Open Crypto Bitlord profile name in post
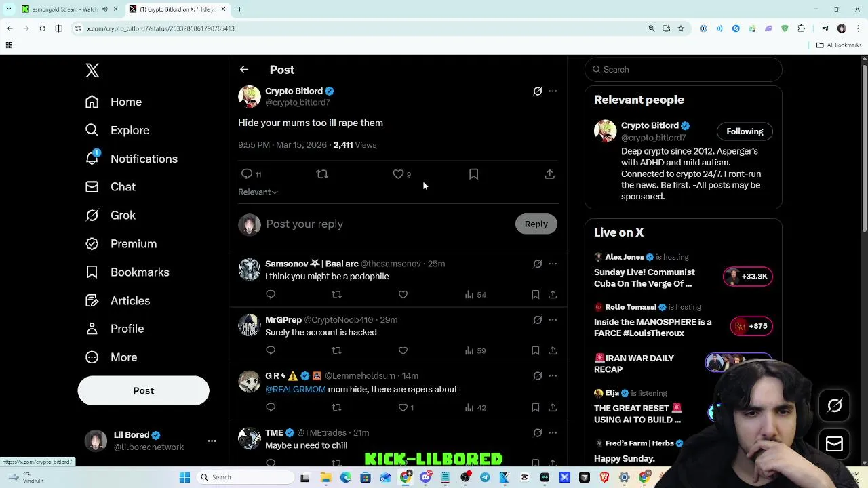868x488 pixels. point(294,91)
